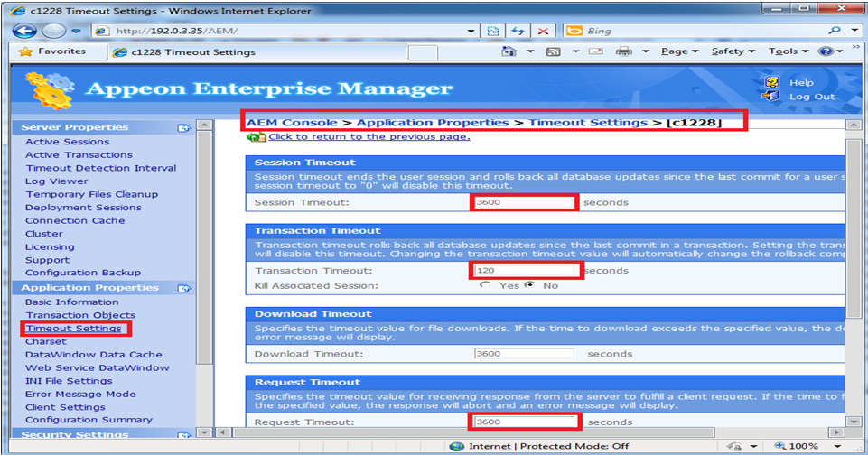
Task: Select Yes for Kill Associated Session
Action: [x=485, y=285]
